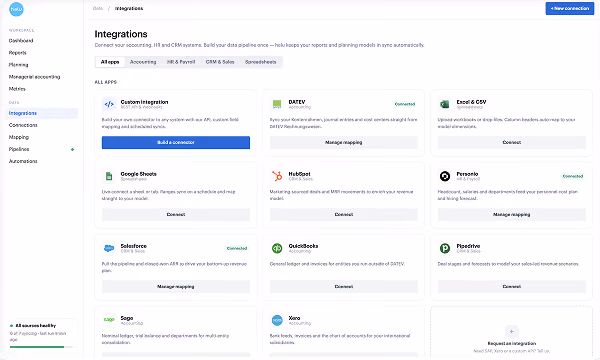Click the Salesforce cloud icon
Viewport: 600px width, 360px height.
[x=109, y=248]
